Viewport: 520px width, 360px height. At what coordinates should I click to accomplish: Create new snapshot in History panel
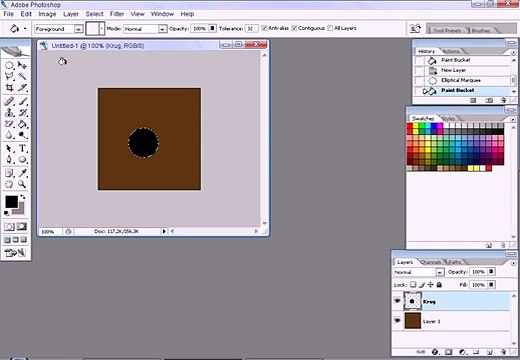coord(489,100)
